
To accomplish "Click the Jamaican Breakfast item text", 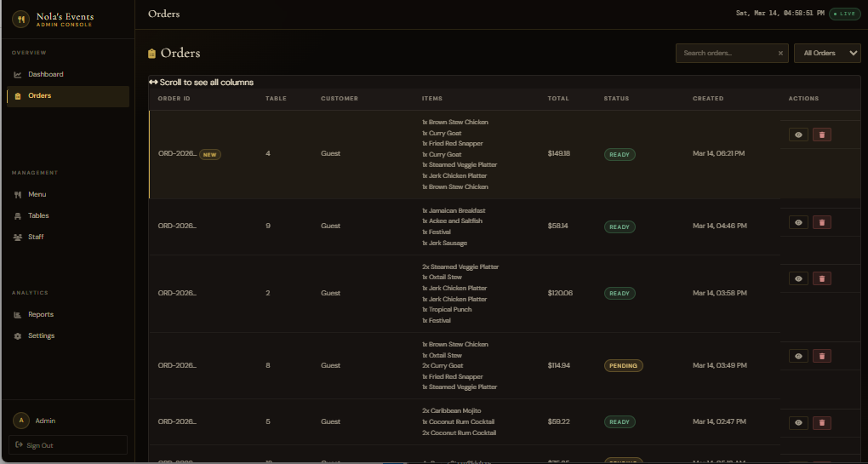I will tap(454, 210).
